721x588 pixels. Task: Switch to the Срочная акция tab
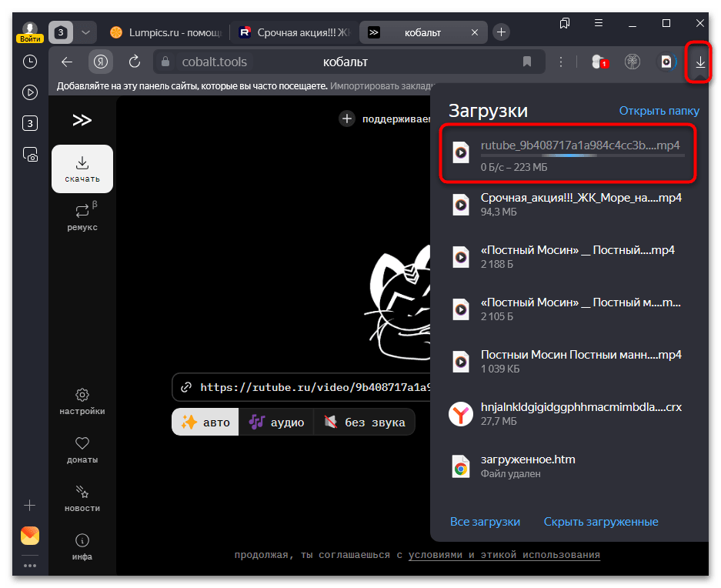(x=294, y=32)
